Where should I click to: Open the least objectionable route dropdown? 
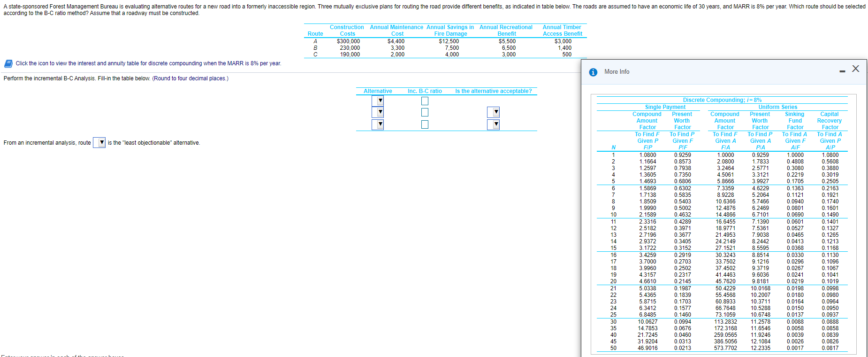coord(99,143)
